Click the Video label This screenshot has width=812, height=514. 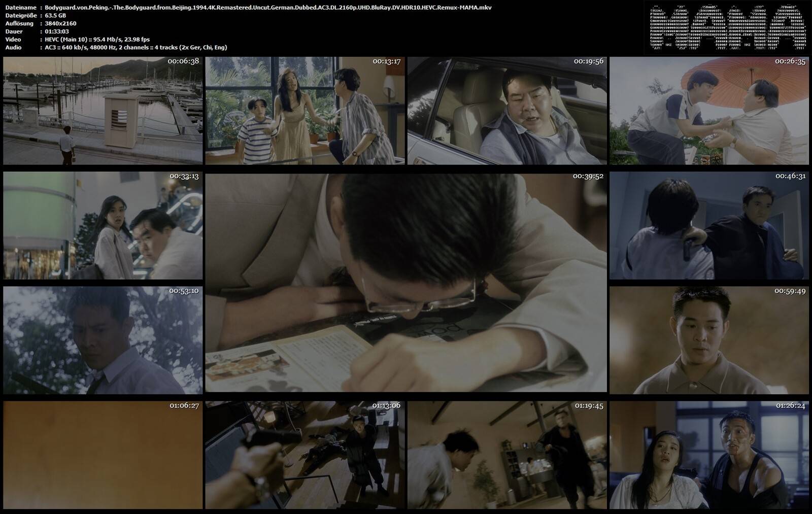pyautogui.click(x=13, y=39)
